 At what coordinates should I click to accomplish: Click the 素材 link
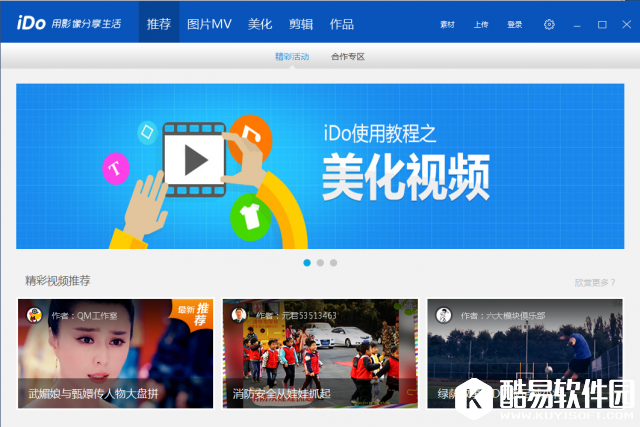point(447,24)
